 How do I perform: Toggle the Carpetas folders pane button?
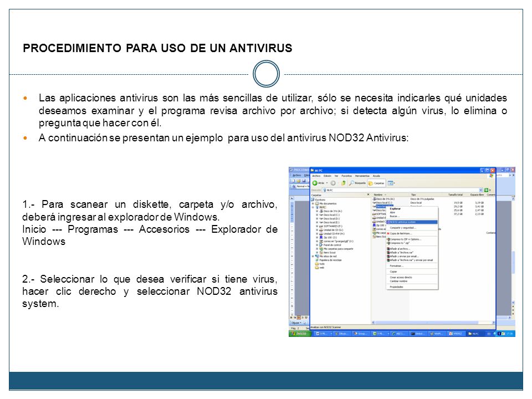pos(376,183)
